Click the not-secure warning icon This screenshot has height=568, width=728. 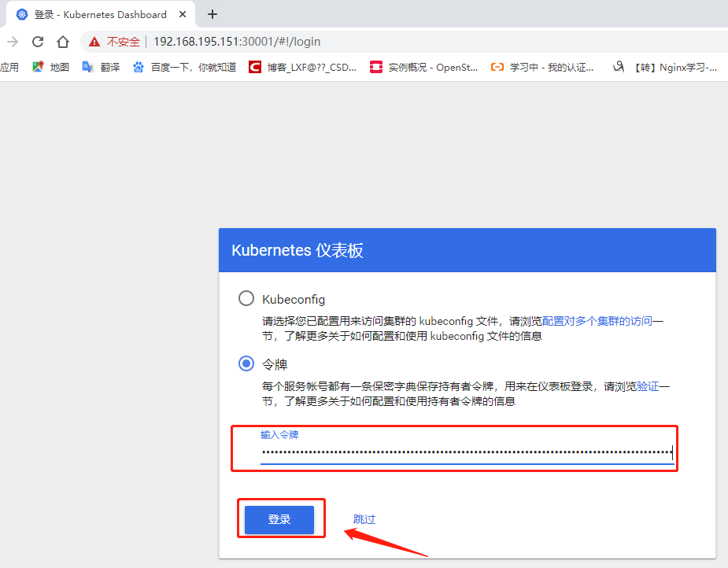(x=94, y=42)
